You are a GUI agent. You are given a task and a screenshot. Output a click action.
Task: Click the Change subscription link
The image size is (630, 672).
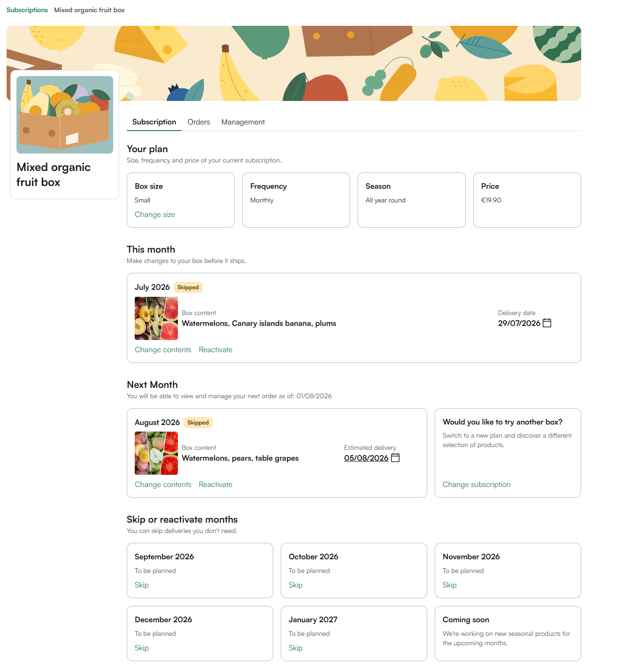pos(476,484)
